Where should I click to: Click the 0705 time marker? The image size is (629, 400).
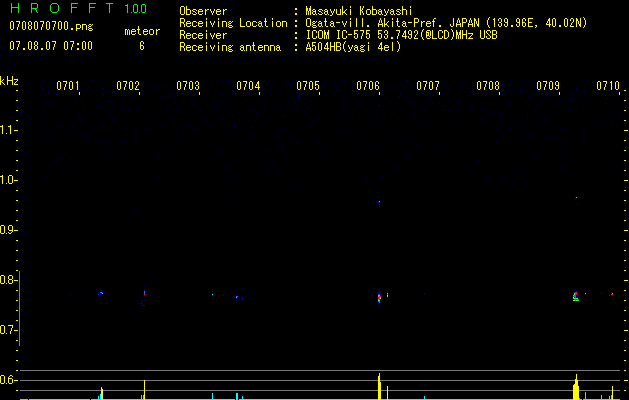[x=308, y=85]
